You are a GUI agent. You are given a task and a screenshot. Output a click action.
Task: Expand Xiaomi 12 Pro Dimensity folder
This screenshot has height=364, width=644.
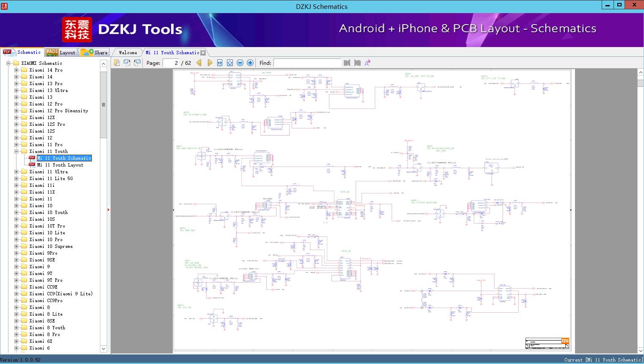(x=16, y=111)
